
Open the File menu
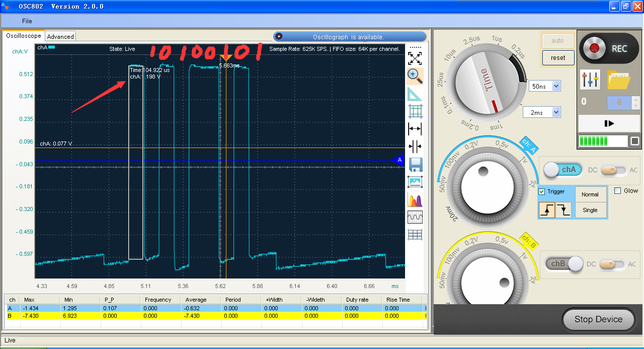click(27, 21)
